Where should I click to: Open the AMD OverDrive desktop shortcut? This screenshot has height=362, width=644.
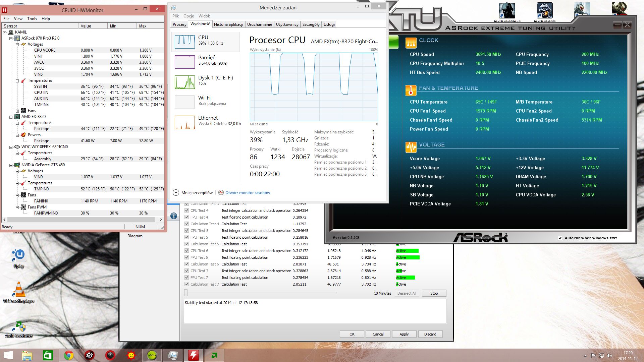(x=19, y=327)
